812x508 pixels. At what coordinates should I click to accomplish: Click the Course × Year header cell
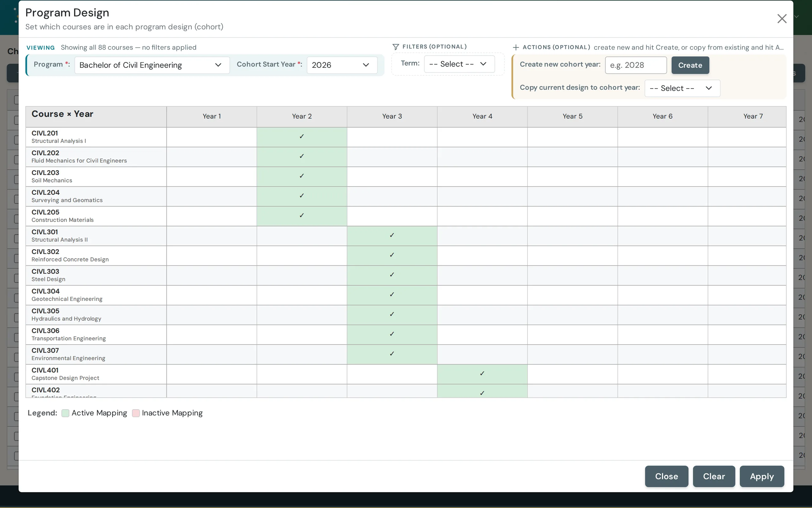tap(96, 117)
